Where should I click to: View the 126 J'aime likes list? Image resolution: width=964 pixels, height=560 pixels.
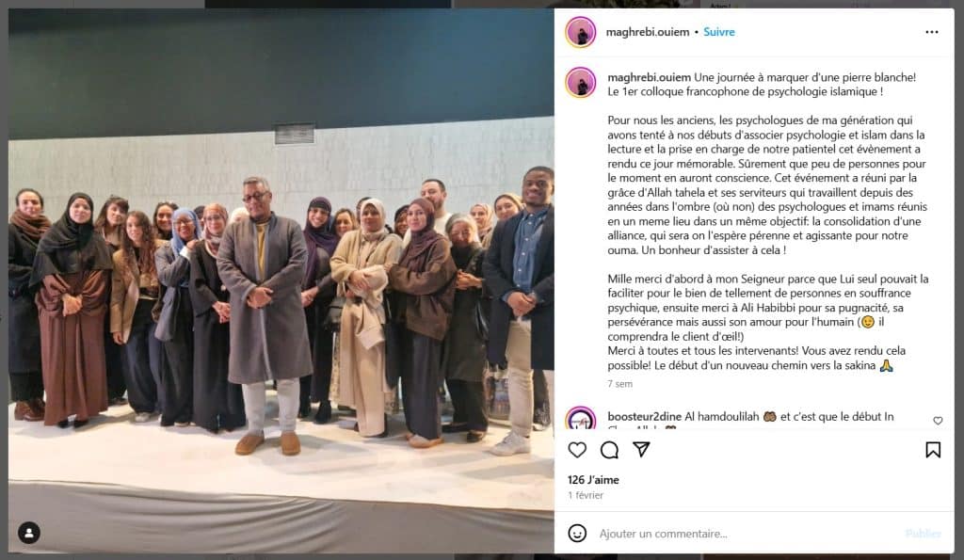point(593,479)
